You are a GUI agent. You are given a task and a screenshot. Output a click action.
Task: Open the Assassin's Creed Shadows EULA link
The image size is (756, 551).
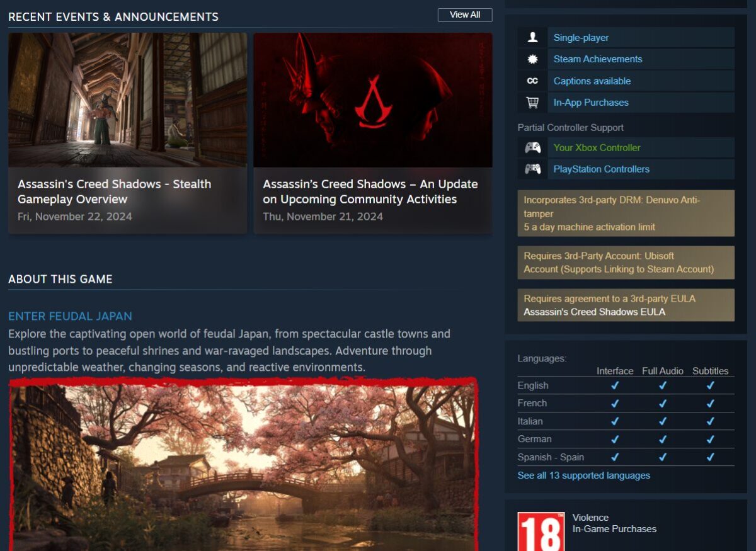(594, 312)
